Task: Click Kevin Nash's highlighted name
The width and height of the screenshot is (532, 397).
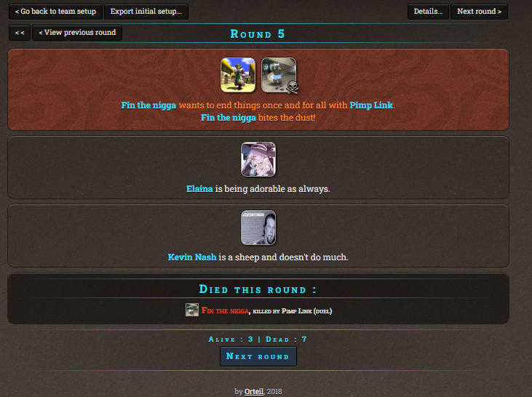Action: 192,257
